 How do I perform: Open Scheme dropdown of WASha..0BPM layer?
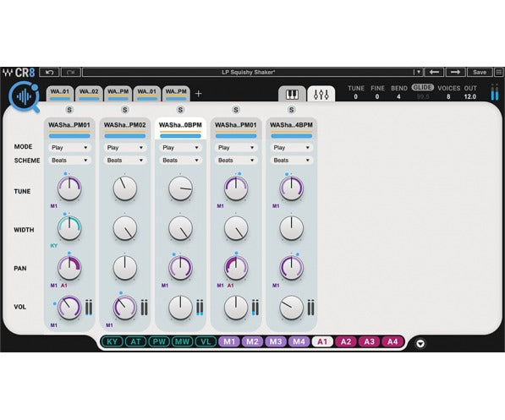[x=180, y=160]
